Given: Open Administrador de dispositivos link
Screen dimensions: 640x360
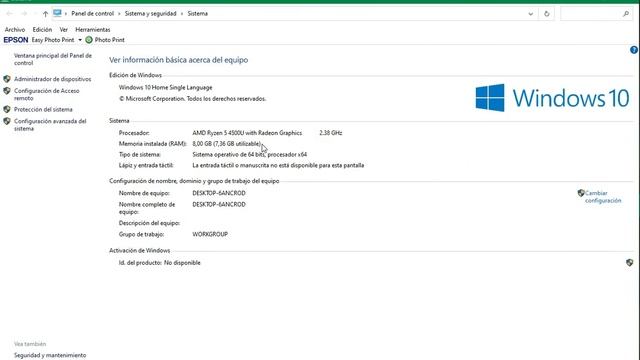Looking at the screenshot, I should pyautogui.click(x=53, y=79).
